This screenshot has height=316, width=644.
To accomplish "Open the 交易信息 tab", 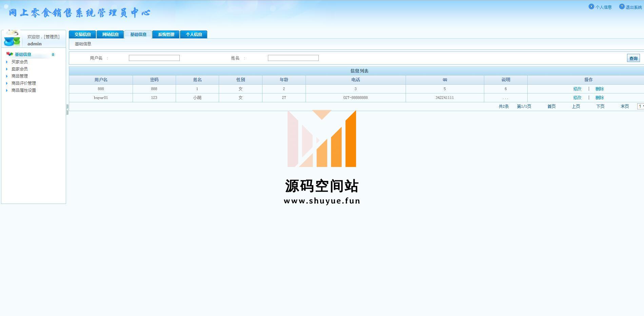I will (x=82, y=35).
